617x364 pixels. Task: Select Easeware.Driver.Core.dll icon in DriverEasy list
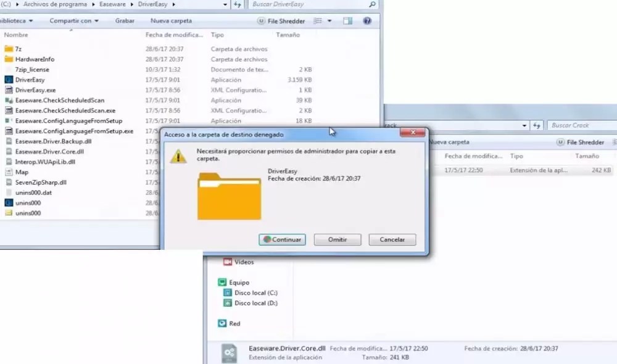coord(9,151)
